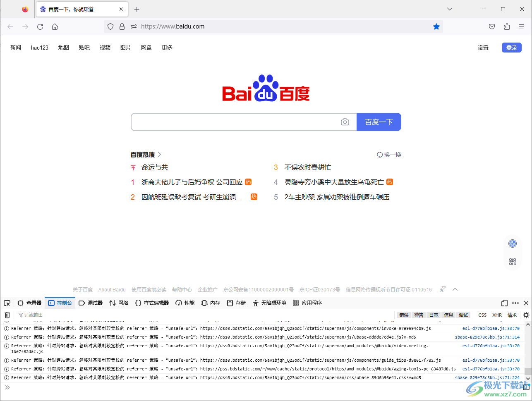
Task: Open the Save to Pocket icon
Action: pyautogui.click(x=492, y=26)
